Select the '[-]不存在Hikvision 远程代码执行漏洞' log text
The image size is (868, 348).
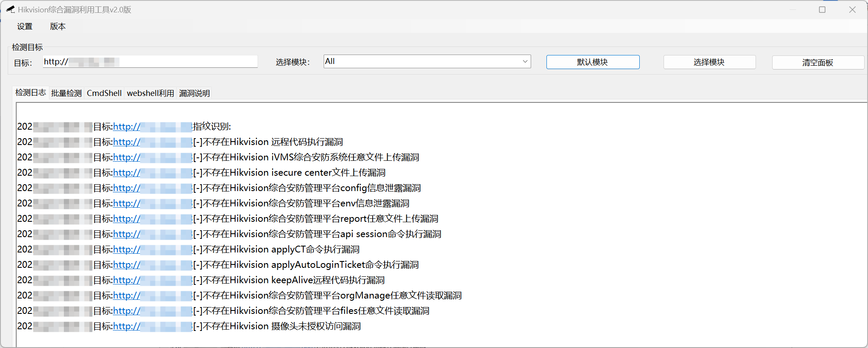coord(268,142)
